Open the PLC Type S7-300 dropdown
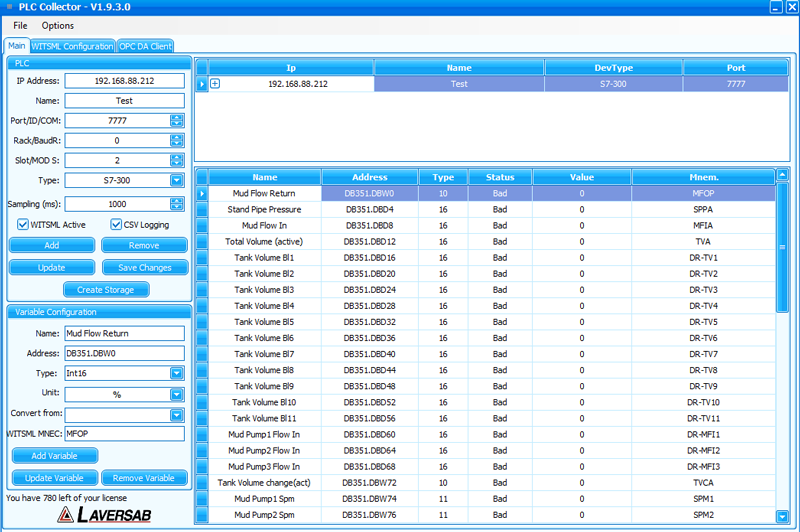This screenshot has height=532, width=800. [177, 181]
